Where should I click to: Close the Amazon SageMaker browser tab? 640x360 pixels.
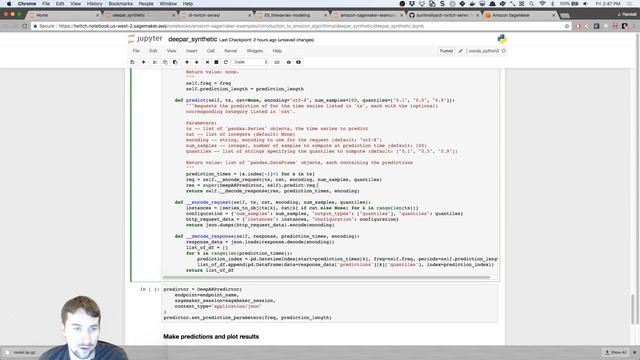[x=553, y=15]
